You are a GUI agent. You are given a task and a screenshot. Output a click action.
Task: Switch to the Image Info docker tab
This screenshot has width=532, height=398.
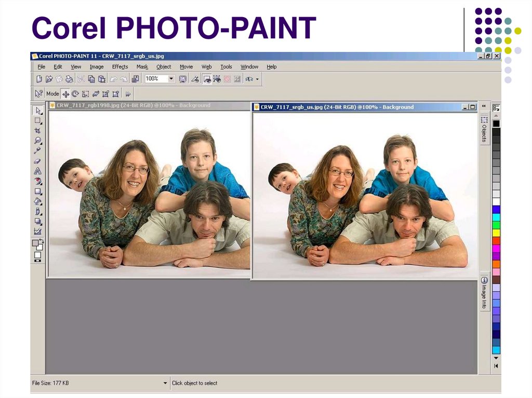tap(484, 293)
